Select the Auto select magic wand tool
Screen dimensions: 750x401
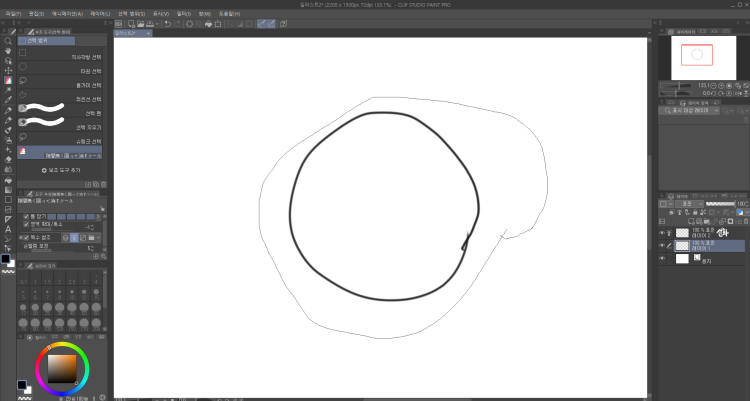pos(8,90)
